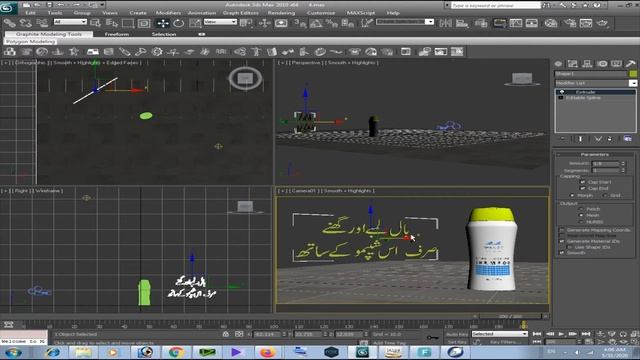Enable Generate Mapping Coords checkbox
640x360 pixels.
(x=562, y=230)
